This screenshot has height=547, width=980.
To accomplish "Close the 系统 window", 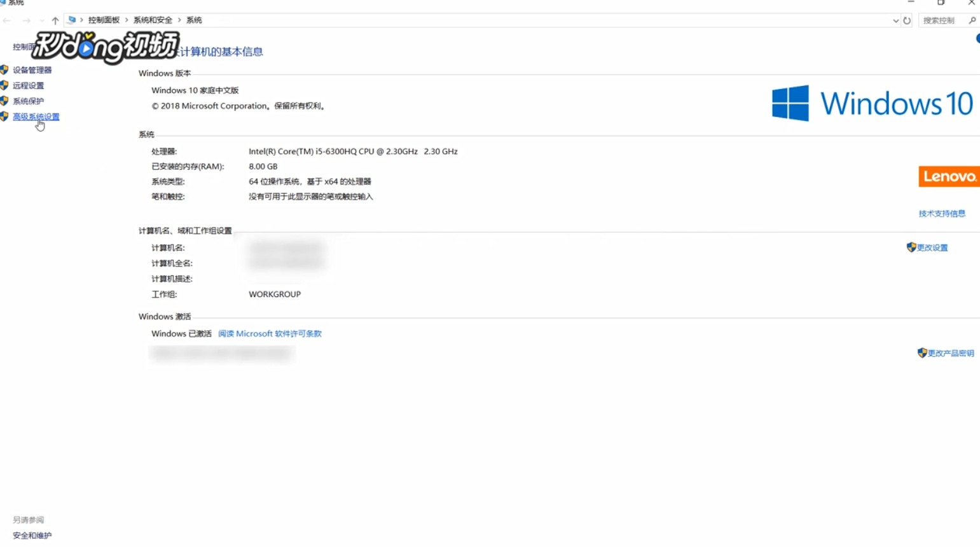I will [971, 3].
